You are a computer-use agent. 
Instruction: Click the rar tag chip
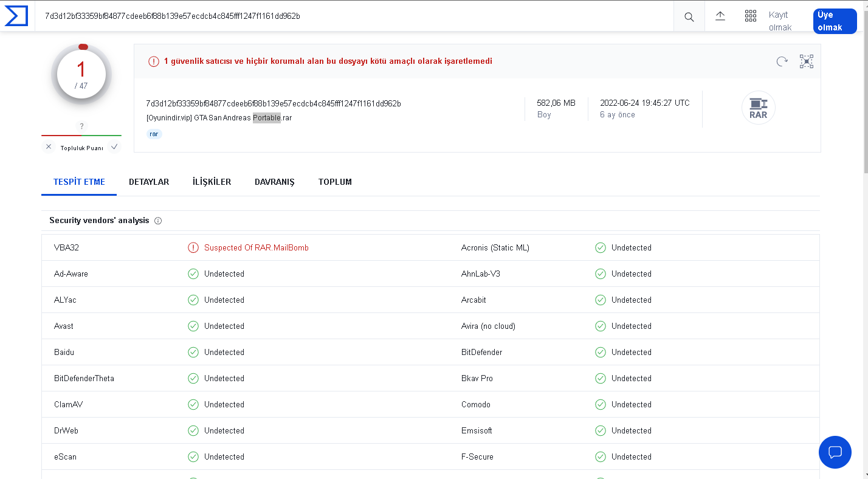pos(154,134)
